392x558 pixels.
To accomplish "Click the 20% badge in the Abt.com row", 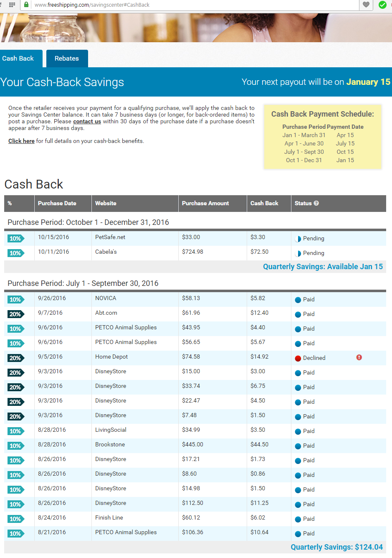I will click(16, 314).
